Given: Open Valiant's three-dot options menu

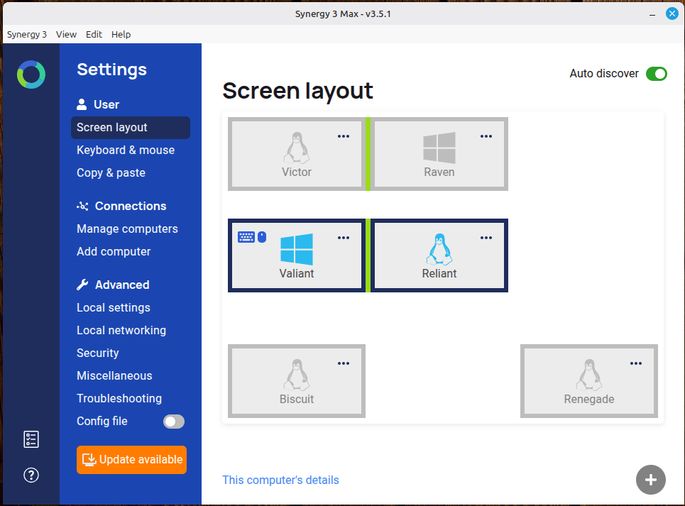Looking at the screenshot, I should point(343,238).
